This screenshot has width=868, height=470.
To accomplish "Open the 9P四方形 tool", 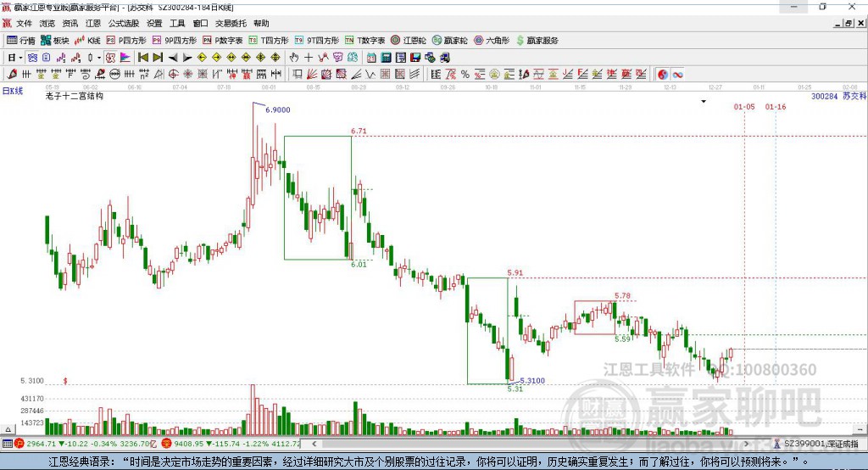I will (175, 41).
